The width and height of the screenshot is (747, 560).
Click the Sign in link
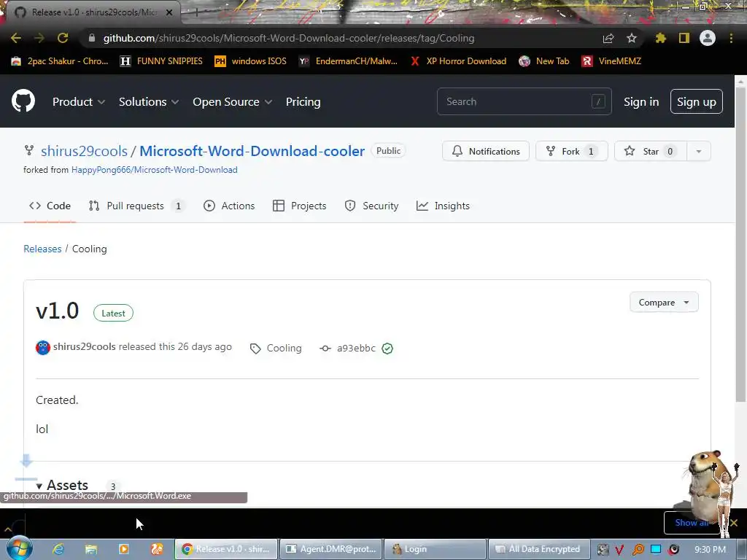pyautogui.click(x=641, y=102)
